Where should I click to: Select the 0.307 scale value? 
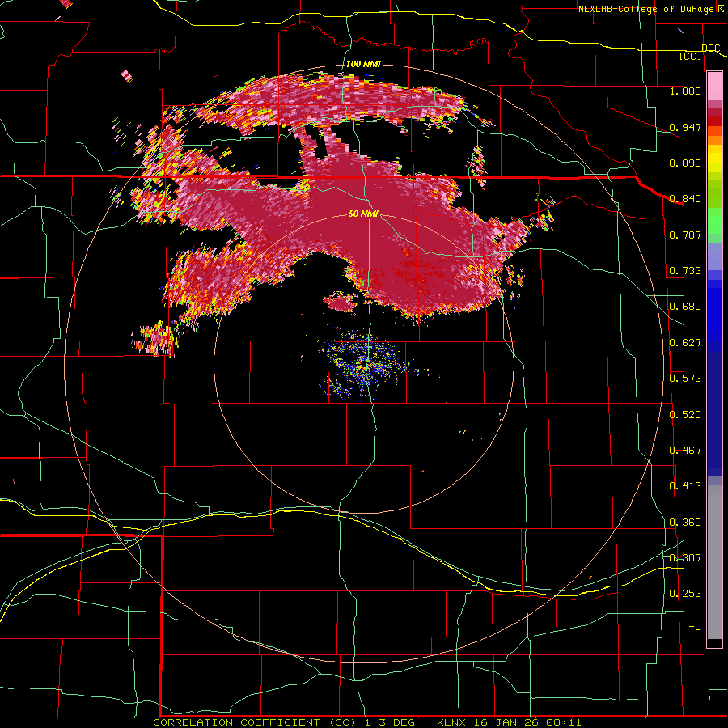pos(685,557)
